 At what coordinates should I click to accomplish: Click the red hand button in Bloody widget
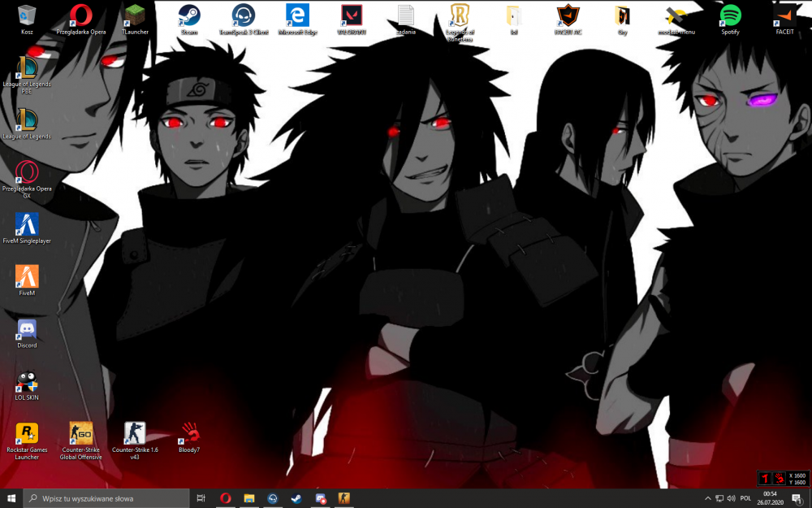tap(779, 479)
